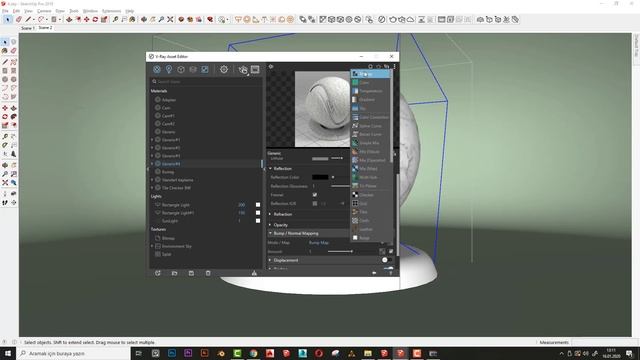
Task: Toggle the Rectangle Light#1 enable checkbox
Action: pyautogui.click(x=258, y=213)
